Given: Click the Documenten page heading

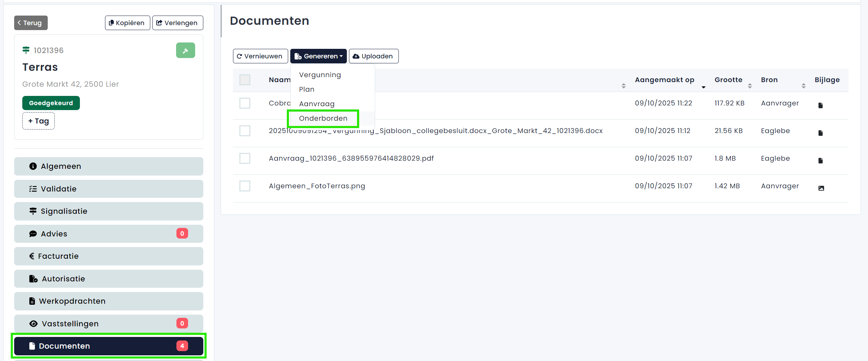Looking at the screenshot, I should [x=269, y=21].
